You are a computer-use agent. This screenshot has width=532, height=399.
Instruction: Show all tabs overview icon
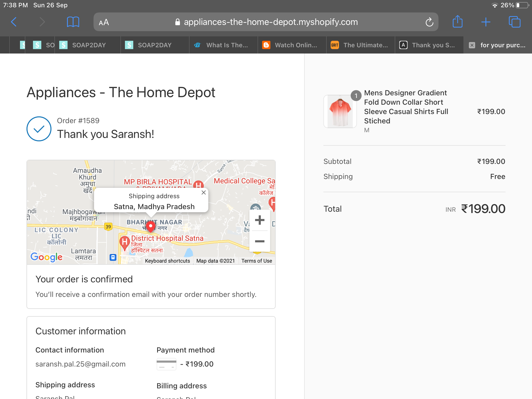pyautogui.click(x=514, y=22)
